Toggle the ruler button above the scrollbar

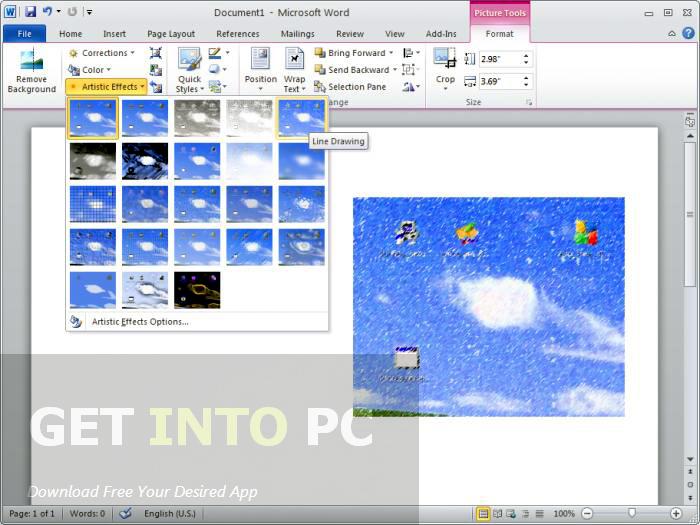coord(690,121)
